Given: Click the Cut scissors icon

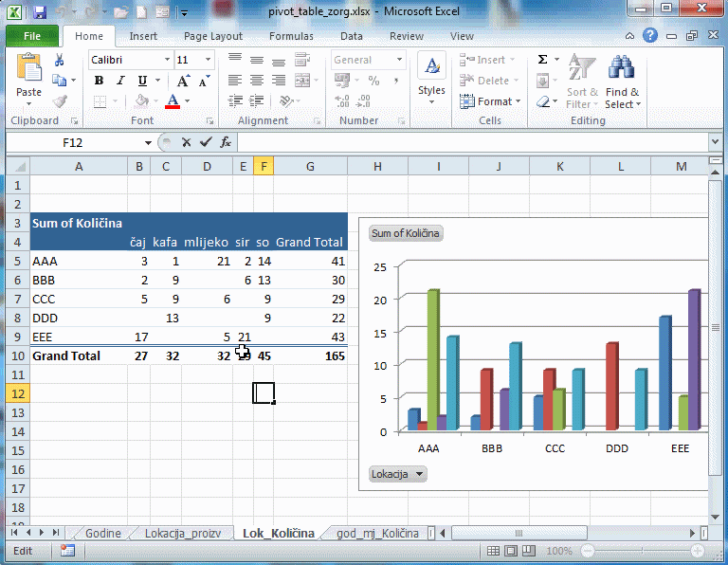Looking at the screenshot, I should tap(60, 60).
